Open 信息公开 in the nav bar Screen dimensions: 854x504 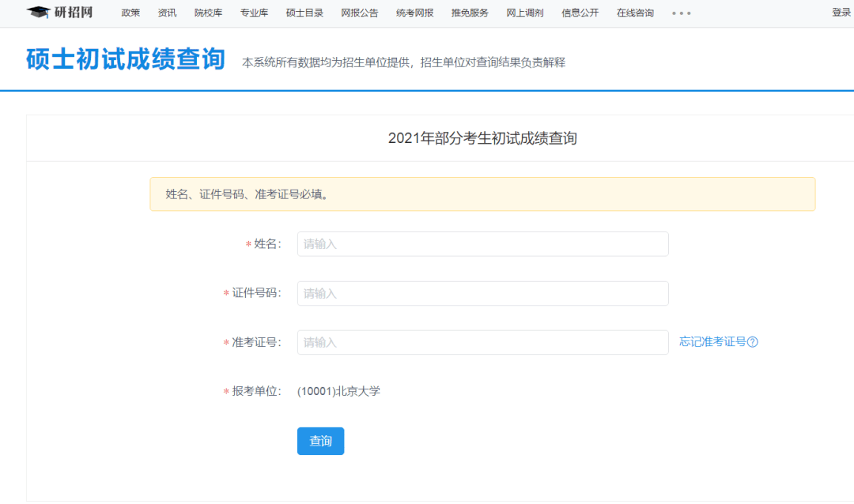pyautogui.click(x=580, y=13)
